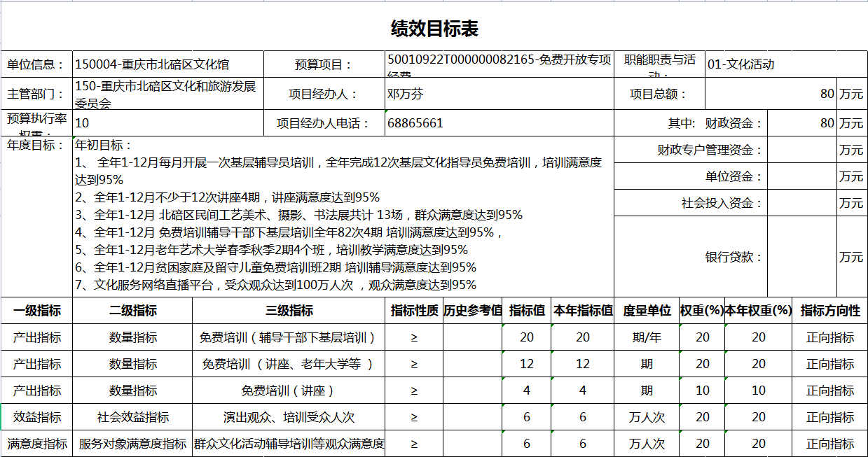Image resolution: width=868 pixels, height=457 pixels.
Task: Click the 服务对象满意度指标 cell
Action: pyautogui.click(x=132, y=444)
